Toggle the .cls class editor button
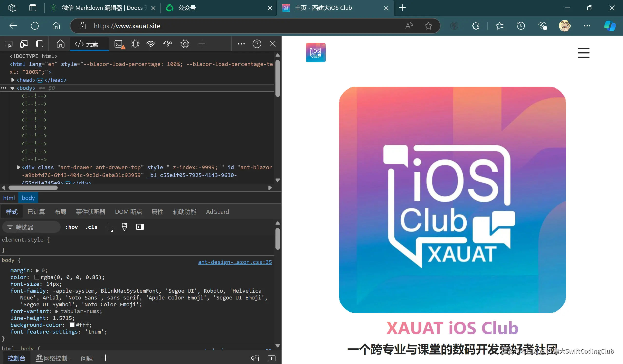 [x=91, y=227]
